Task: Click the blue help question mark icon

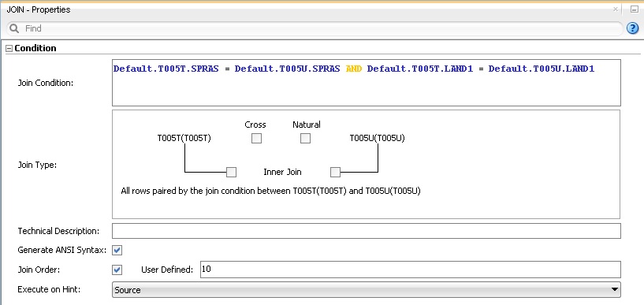Action: pyautogui.click(x=632, y=28)
